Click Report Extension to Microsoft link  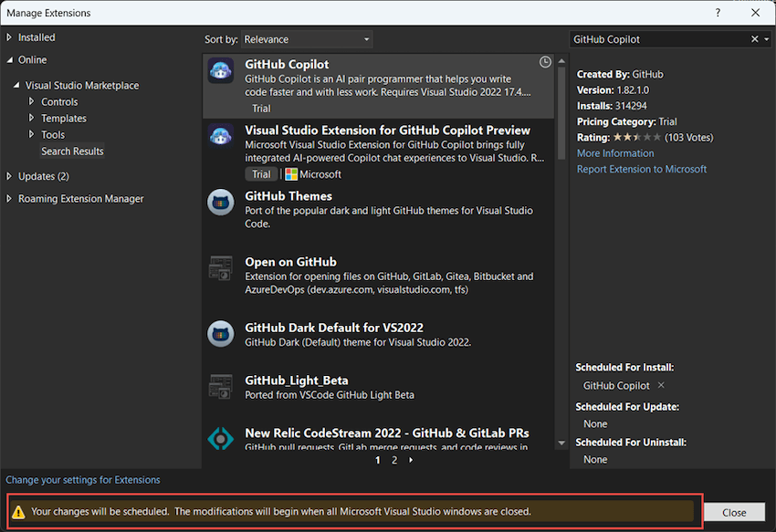coord(641,169)
